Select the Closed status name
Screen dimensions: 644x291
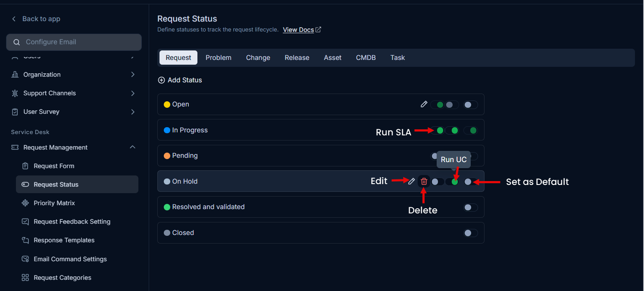[183, 233]
